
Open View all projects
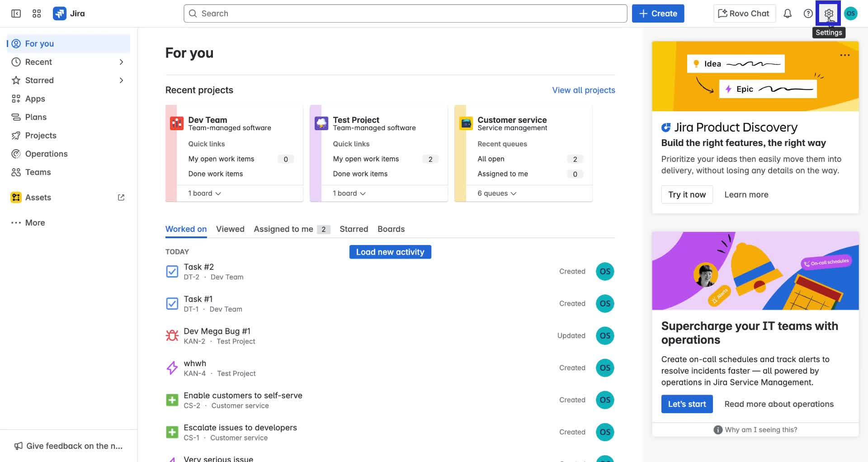coord(583,90)
